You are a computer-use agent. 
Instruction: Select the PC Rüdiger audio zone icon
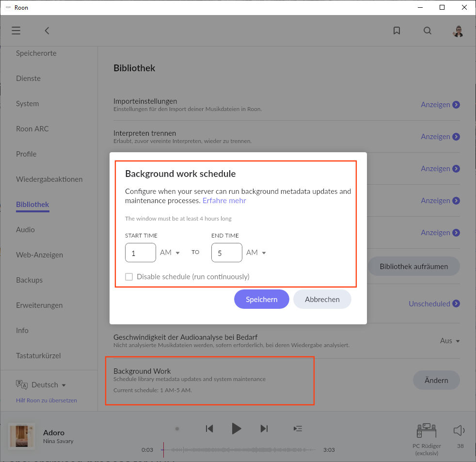tap(426, 430)
